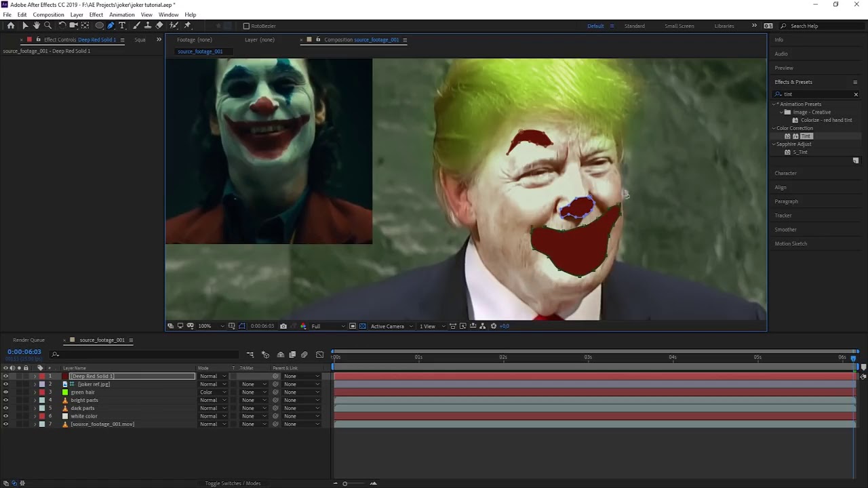Expand the green hair layer properties
Screen dimensions: 868x488
click(x=35, y=392)
